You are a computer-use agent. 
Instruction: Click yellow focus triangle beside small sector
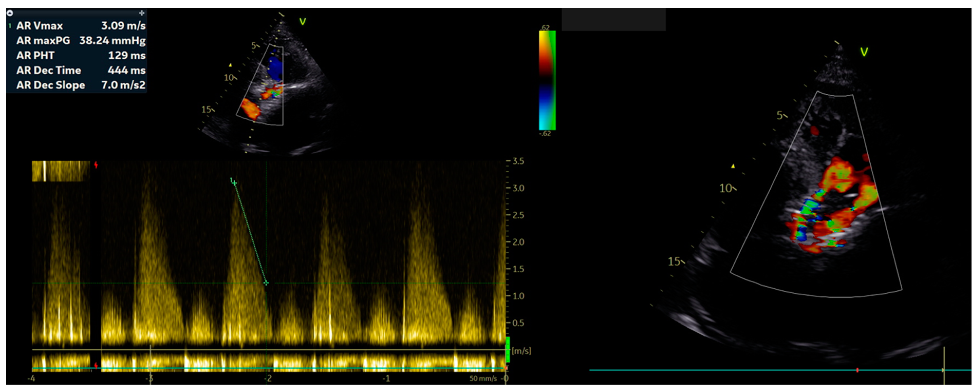230,65
